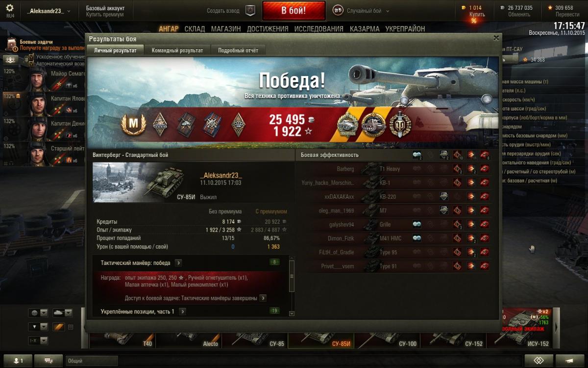Open the Исследования menu
The image size is (588, 368).
[319, 29]
